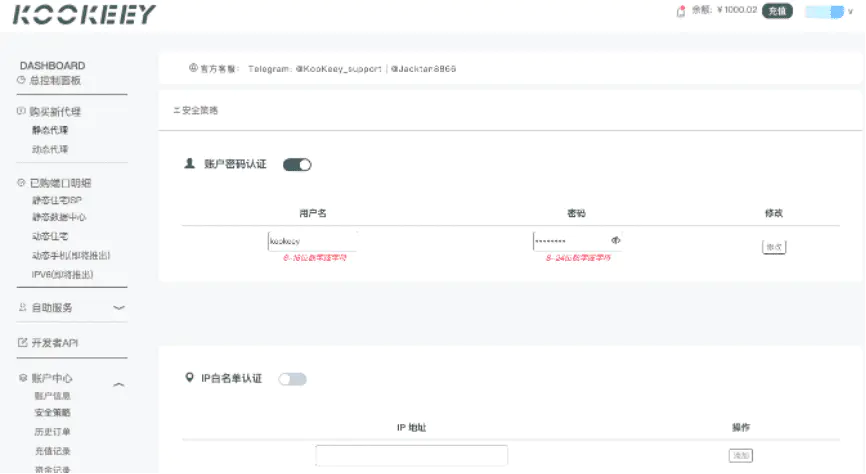Viewport: 866px width, 474px height.
Task: Click the IP白名单认证 location pin icon
Action: (189, 378)
